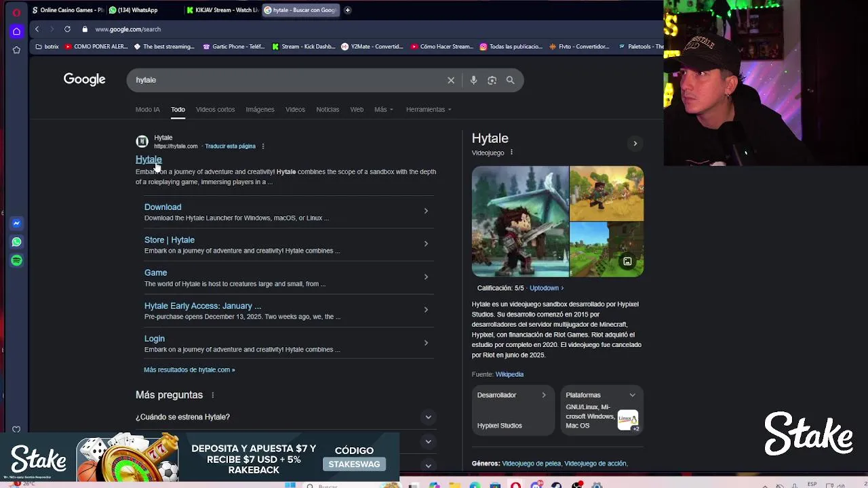
Task: Switch to the Videos search tab
Action: pyautogui.click(x=295, y=109)
